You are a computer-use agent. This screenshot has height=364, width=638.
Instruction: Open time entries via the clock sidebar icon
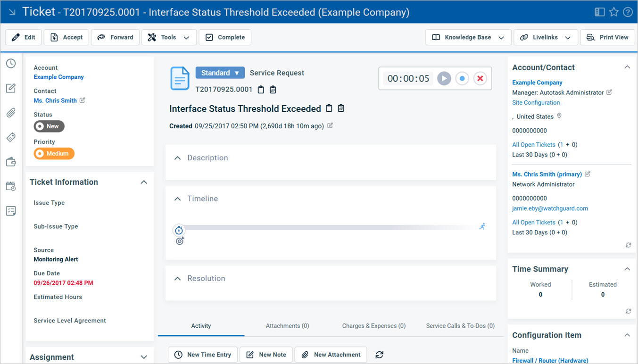[10, 63]
